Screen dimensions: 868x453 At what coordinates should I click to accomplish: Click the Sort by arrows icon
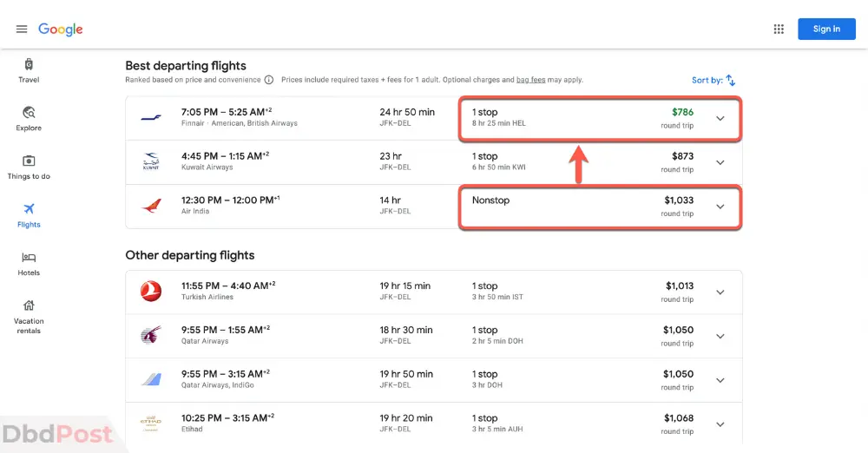pos(731,81)
